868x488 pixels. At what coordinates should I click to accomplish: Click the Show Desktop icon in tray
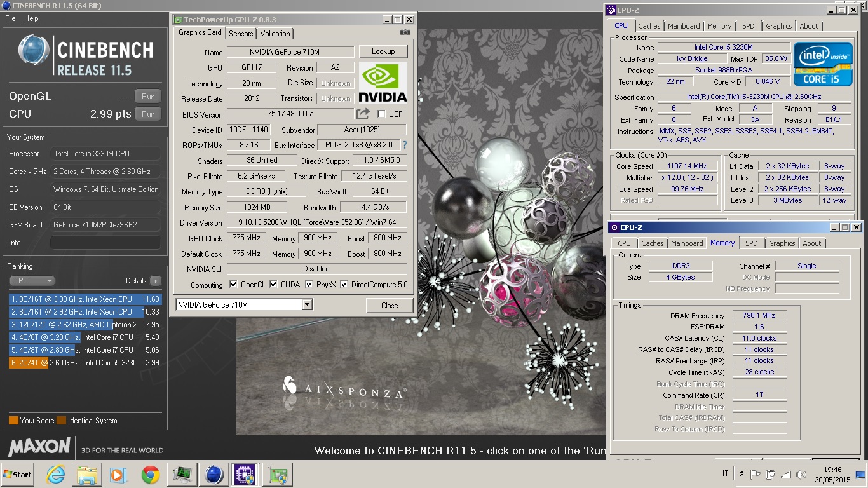(x=860, y=474)
